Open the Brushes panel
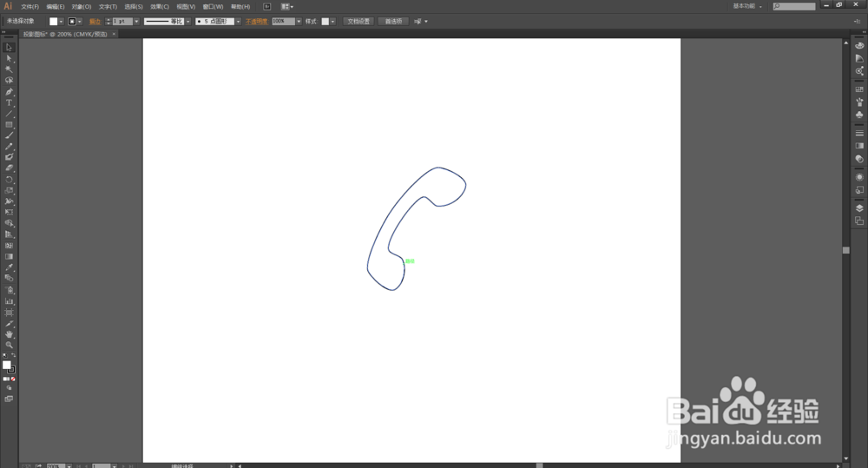868x468 pixels. pos(859,102)
